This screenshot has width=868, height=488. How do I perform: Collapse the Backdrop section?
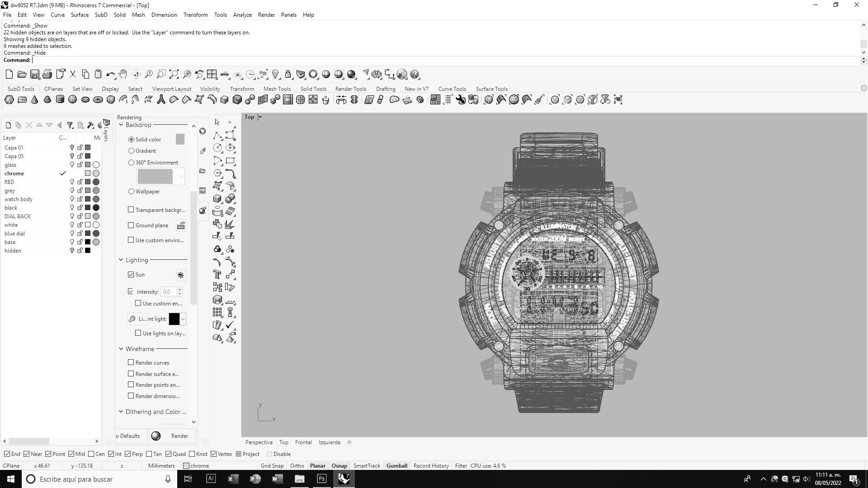tap(121, 125)
